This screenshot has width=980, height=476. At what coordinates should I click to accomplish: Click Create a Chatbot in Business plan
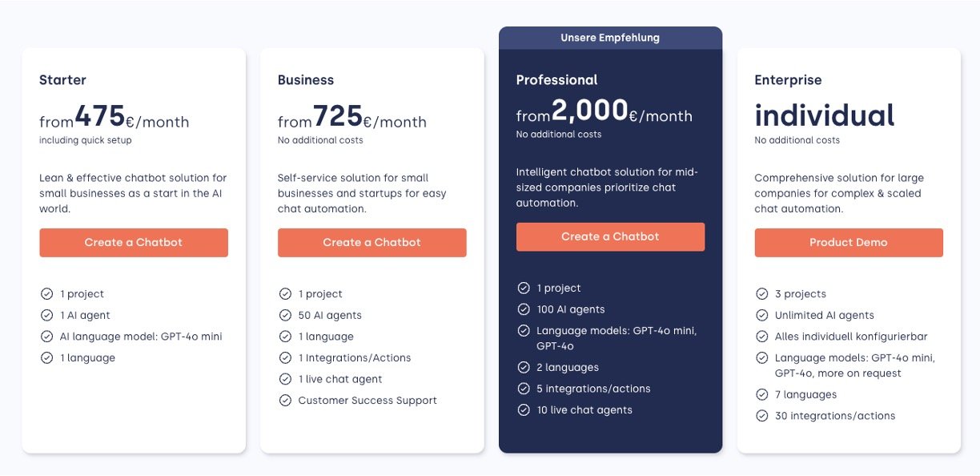pos(372,243)
